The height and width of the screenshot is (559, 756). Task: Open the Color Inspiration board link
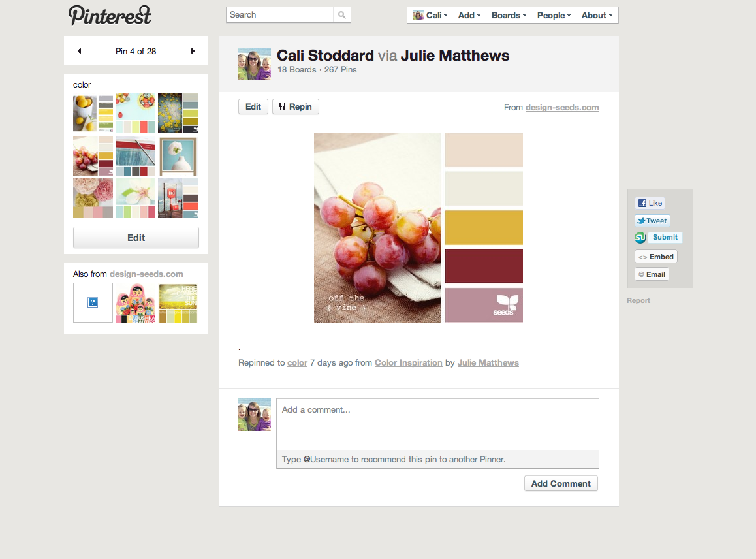(409, 362)
